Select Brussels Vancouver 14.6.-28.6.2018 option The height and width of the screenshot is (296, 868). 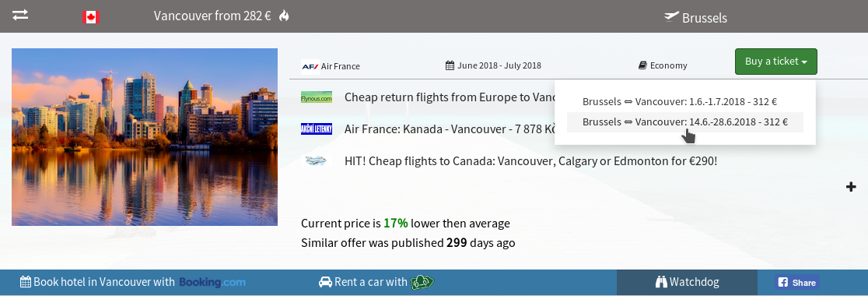(684, 122)
